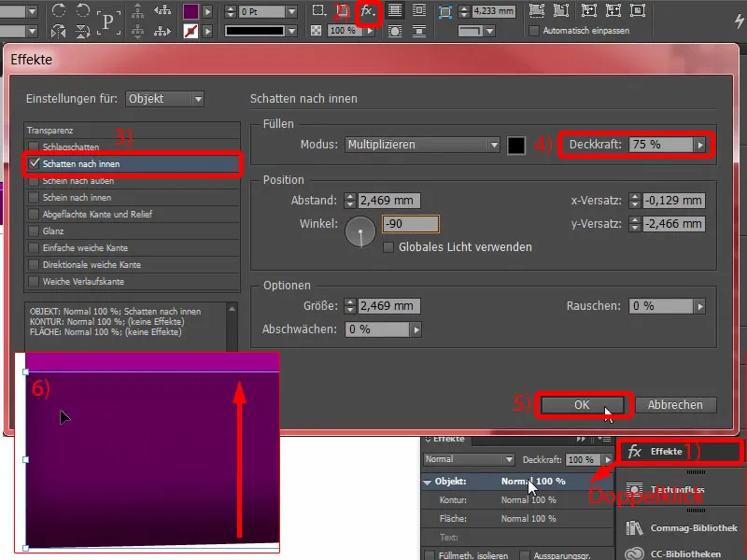Image resolution: width=747 pixels, height=560 pixels.
Task: Open Abschwächen percentage arrow
Action: pos(416,329)
